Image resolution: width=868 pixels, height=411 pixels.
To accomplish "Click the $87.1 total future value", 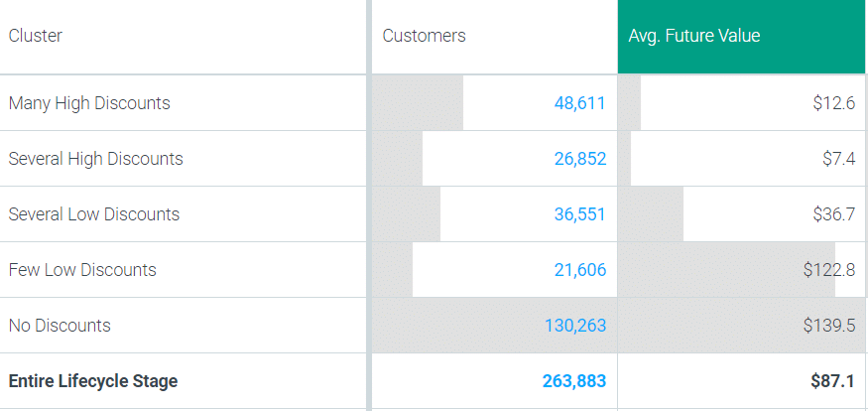I will pos(834,381).
